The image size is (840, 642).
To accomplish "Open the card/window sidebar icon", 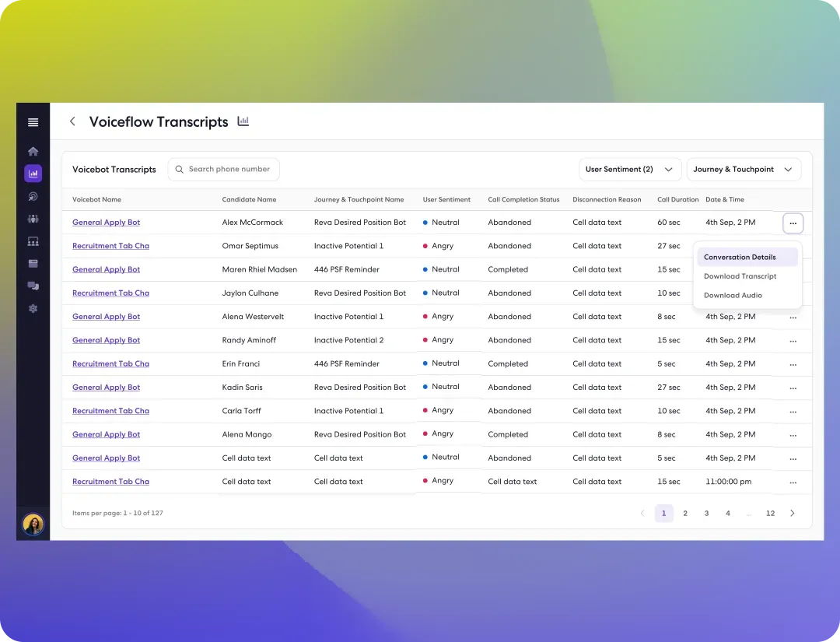I will pyautogui.click(x=33, y=263).
